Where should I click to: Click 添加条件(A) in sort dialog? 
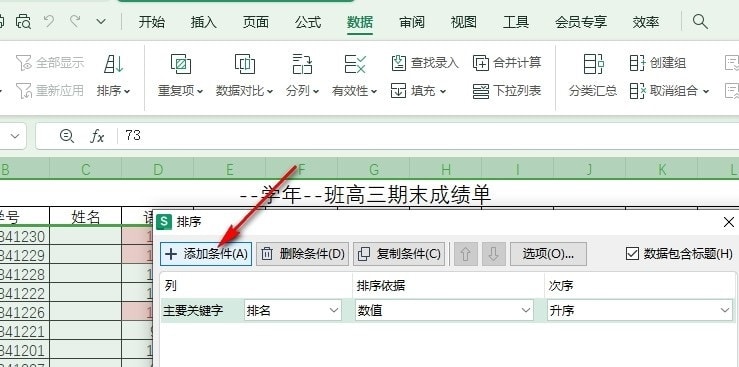click(x=206, y=254)
